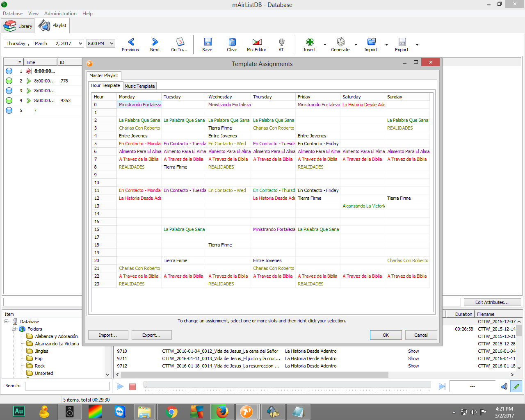The width and height of the screenshot is (525, 420).
Task: Go to Next playlist hour
Action: coord(155,44)
